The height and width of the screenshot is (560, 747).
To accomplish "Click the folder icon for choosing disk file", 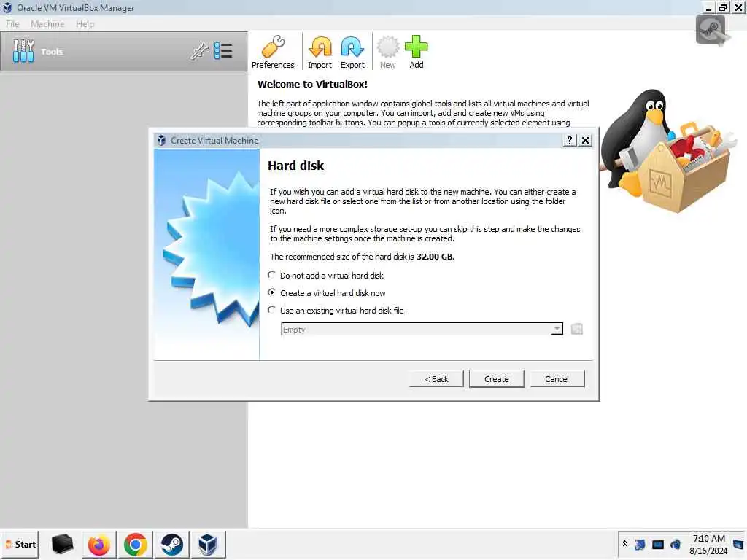I will click(576, 329).
